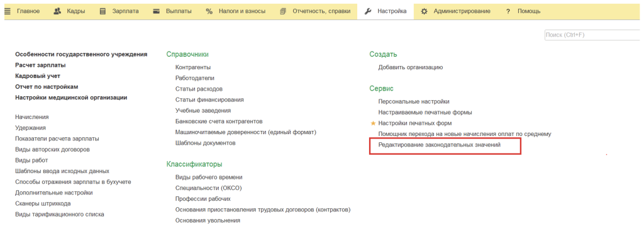Open Виды авторских договоров
The image size is (644, 231).
53,150
